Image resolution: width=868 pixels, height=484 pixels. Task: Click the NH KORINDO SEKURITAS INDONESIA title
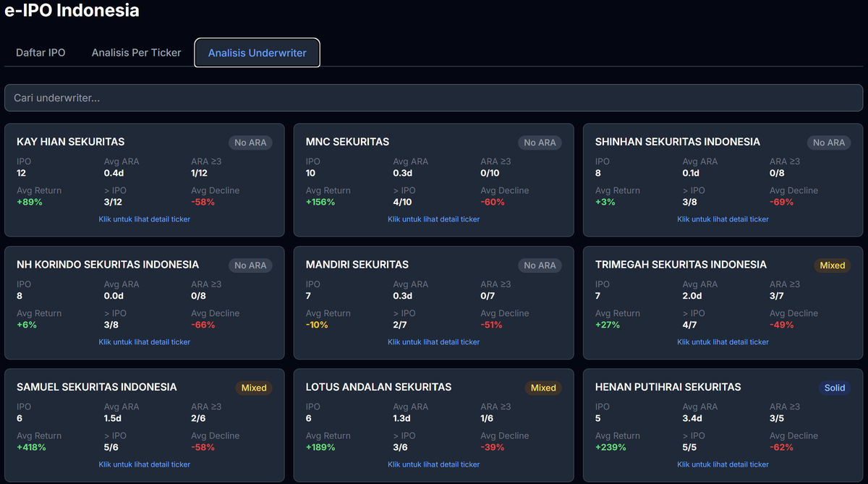point(108,265)
